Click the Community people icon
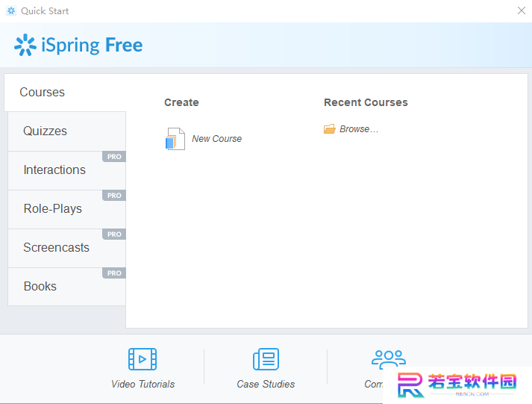This screenshot has width=532, height=404. coord(389,358)
